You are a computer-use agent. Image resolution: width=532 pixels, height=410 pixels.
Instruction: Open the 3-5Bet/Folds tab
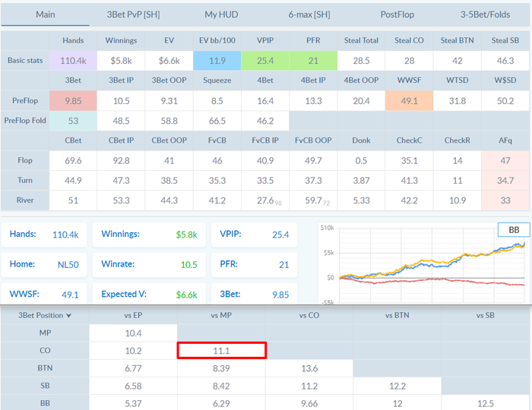485,14
